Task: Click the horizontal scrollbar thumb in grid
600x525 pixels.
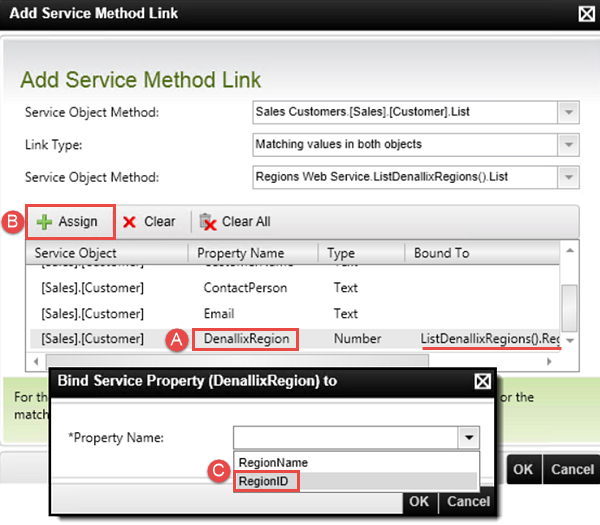Action: pyautogui.click(x=237, y=361)
